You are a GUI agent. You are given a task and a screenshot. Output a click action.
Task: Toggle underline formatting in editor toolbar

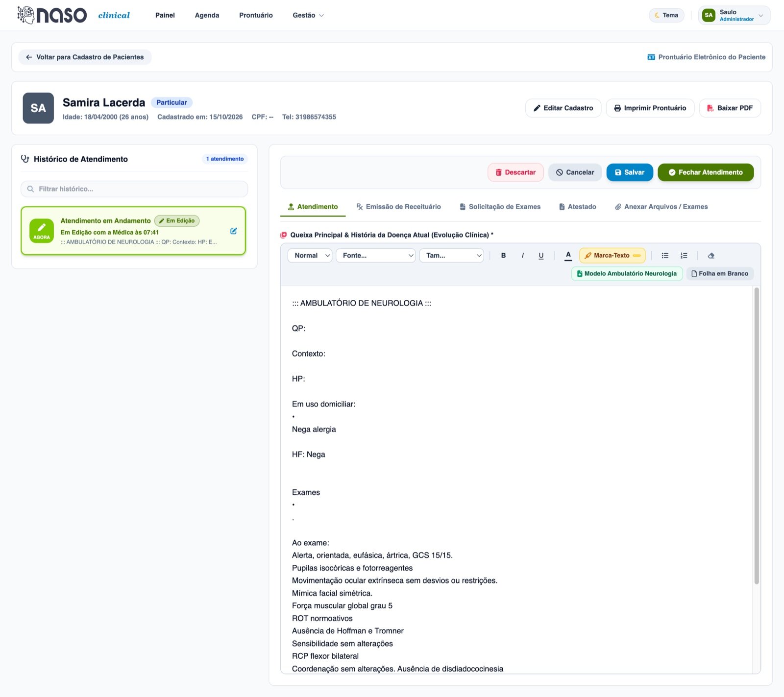pos(541,256)
